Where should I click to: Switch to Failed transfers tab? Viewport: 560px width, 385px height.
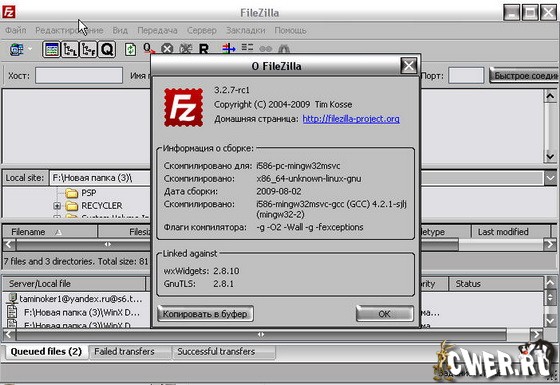(124, 351)
